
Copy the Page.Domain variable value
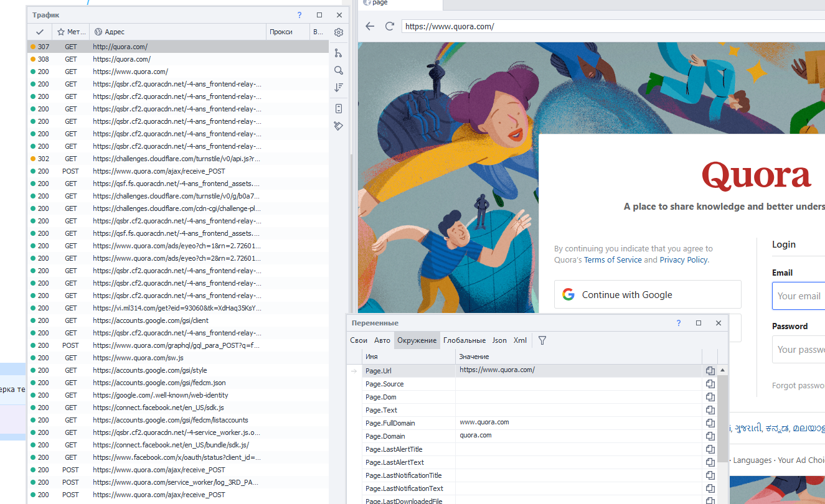pyautogui.click(x=710, y=436)
